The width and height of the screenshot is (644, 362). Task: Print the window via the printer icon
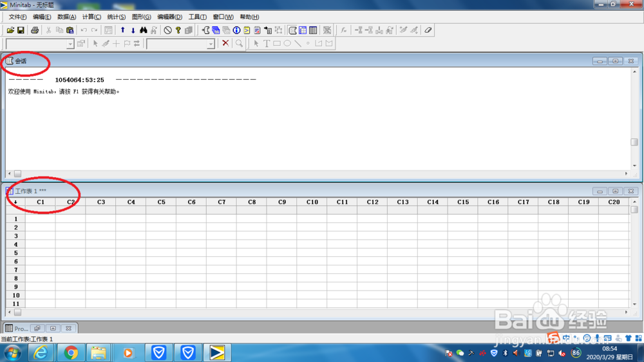pyautogui.click(x=35, y=30)
